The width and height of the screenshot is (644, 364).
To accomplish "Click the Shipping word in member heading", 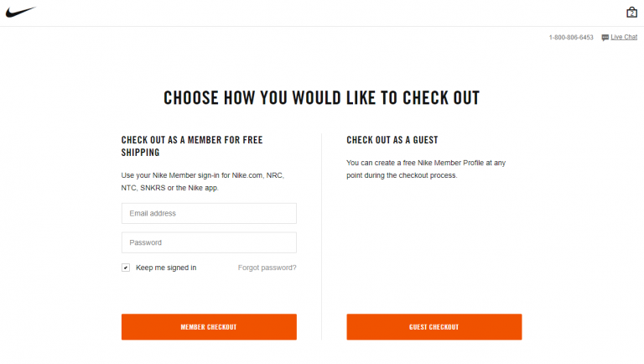I will click(141, 153).
